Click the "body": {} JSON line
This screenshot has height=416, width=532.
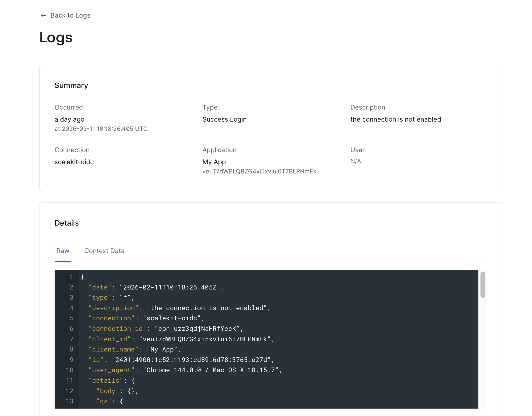point(117,391)
